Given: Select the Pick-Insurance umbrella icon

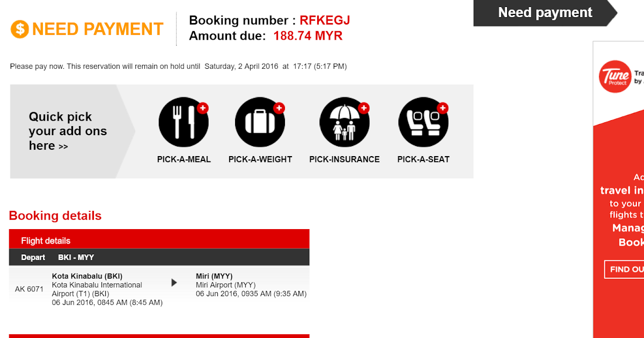Looking at the screenshot, I should tap(344, 122).
